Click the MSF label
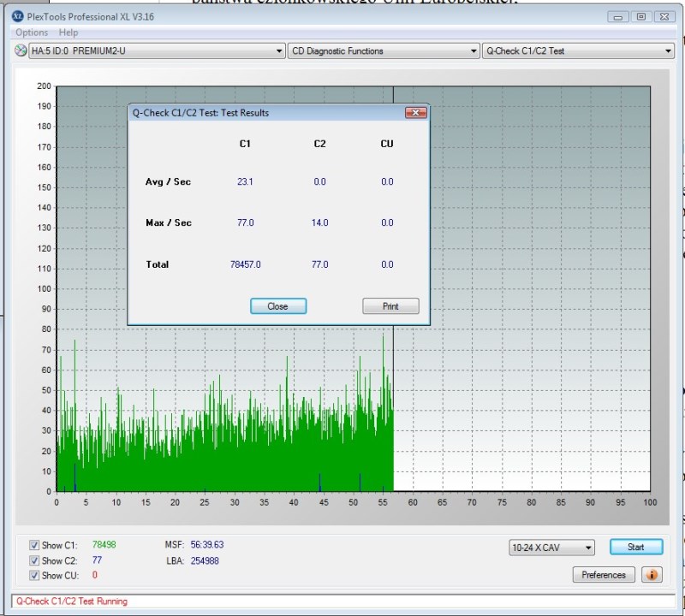This screenshot has width=685, height=616. (175, 544)
